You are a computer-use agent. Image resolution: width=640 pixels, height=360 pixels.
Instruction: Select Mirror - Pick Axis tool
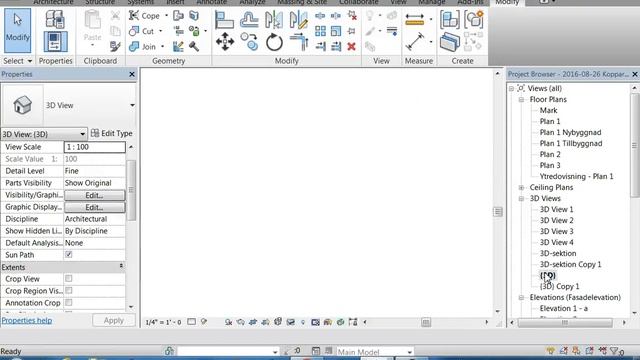(x=273, y=20)
